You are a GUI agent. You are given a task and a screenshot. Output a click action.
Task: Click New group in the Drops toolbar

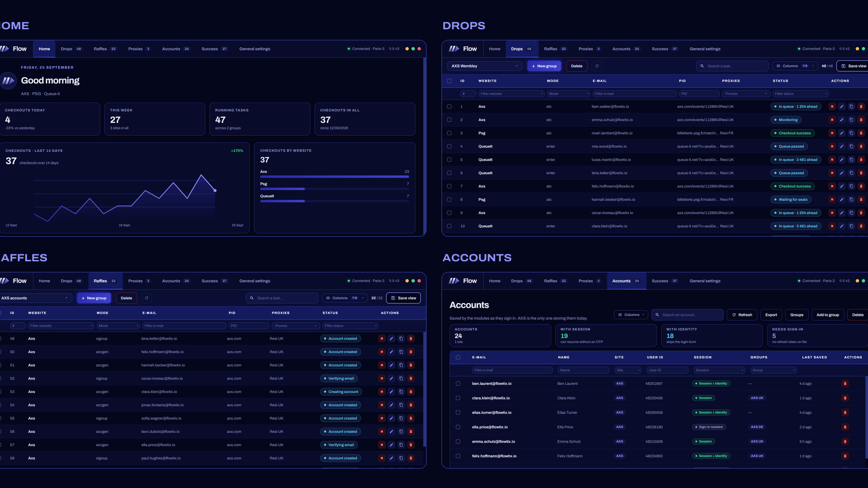(x=544, y=66)
